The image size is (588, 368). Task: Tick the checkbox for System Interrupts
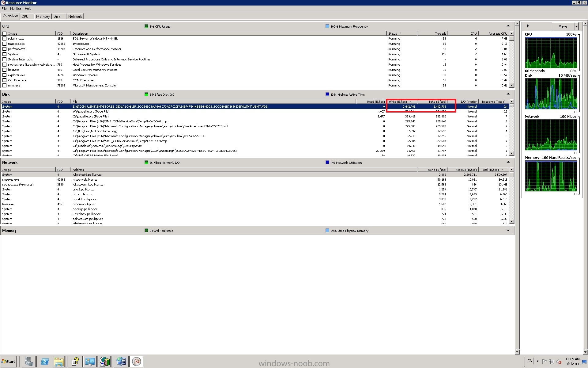tap(4, 59)
